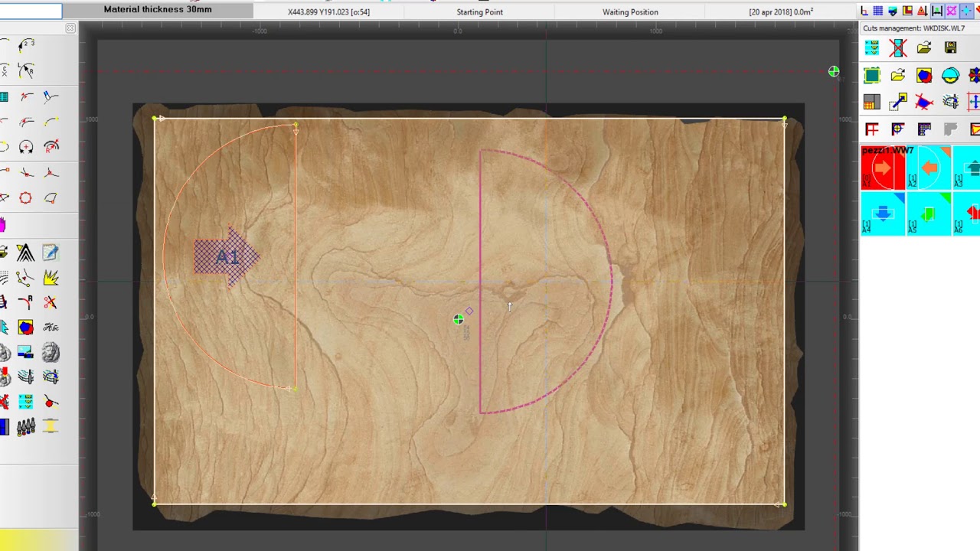Click the A1 arrow label on the slab
Image resolution: width=980 pixels, height=551 pixels.
point(227,257)
